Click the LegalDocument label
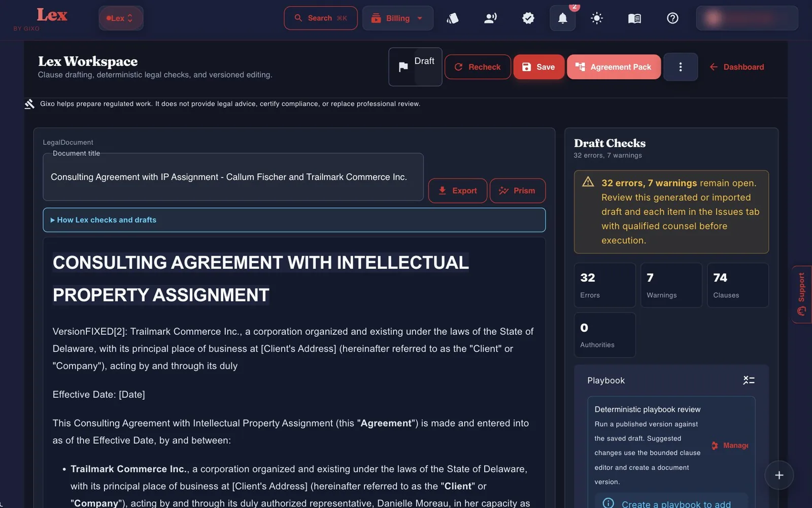Viewport: 812px width, 508px height. (x=68, y=143)
